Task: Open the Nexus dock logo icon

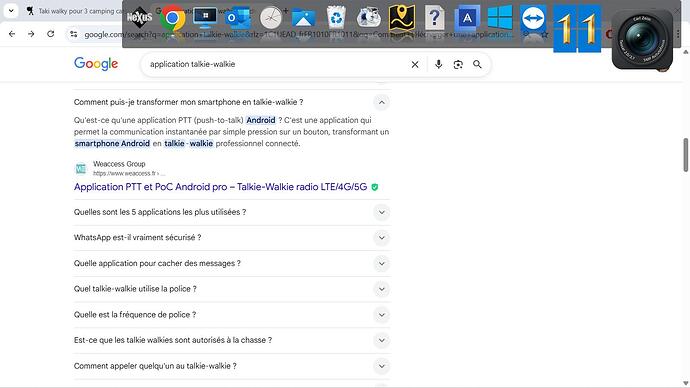Action: (x=139, y=18)
